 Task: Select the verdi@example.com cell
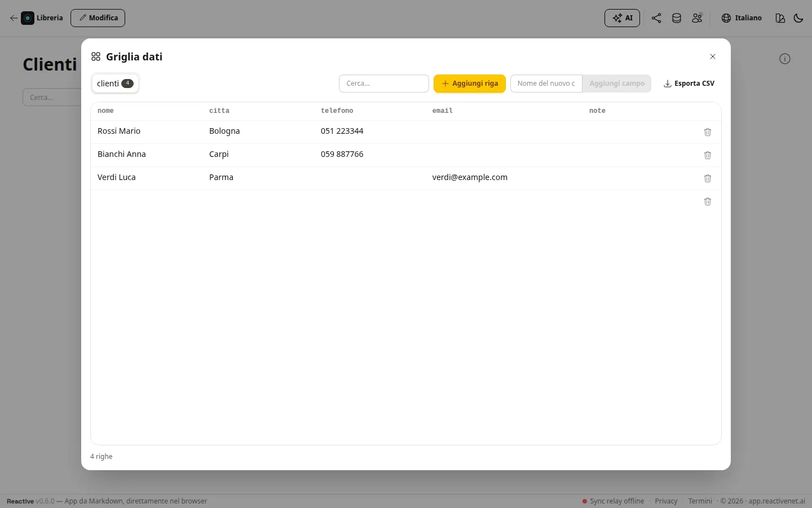(x=470, y=177)
